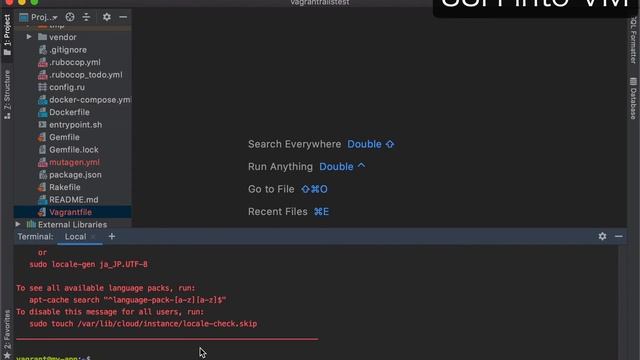Click the README.md file icon
The image size is (640, 360).
(42, 200)
